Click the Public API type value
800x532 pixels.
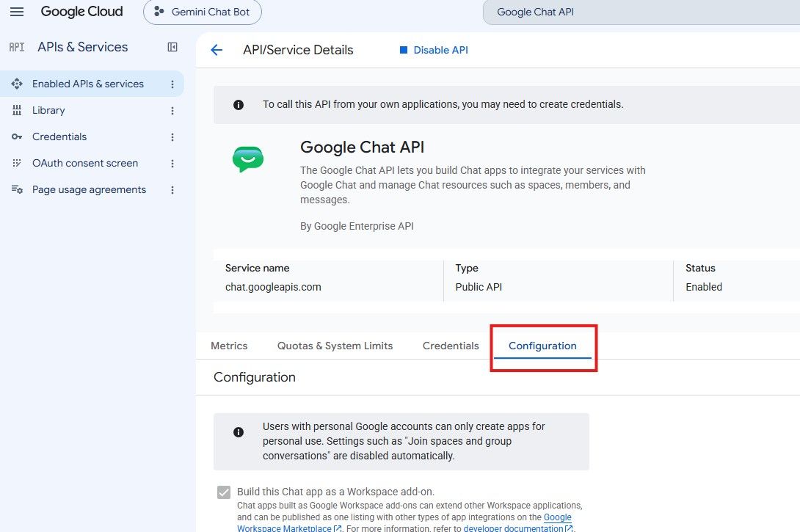[479, 287]
